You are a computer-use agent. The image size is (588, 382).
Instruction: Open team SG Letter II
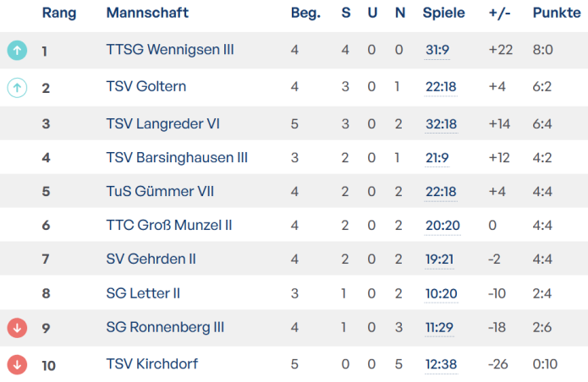click(x=144, y=293)
